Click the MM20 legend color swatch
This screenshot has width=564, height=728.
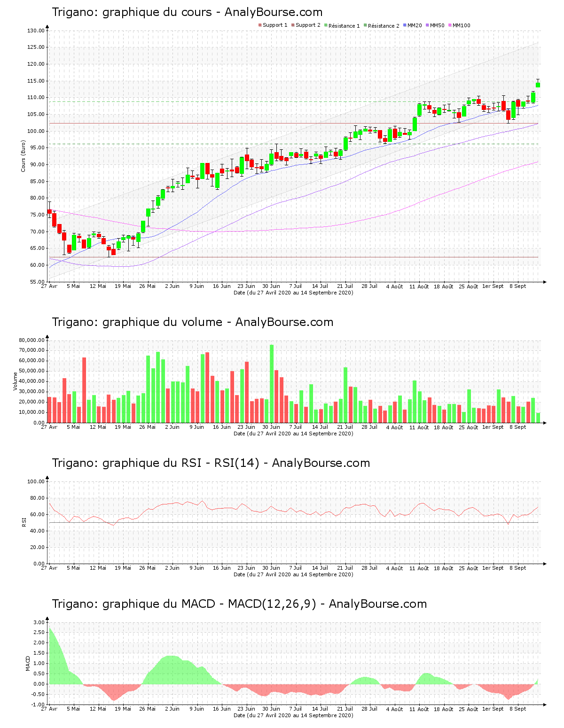tap(405, 25)
